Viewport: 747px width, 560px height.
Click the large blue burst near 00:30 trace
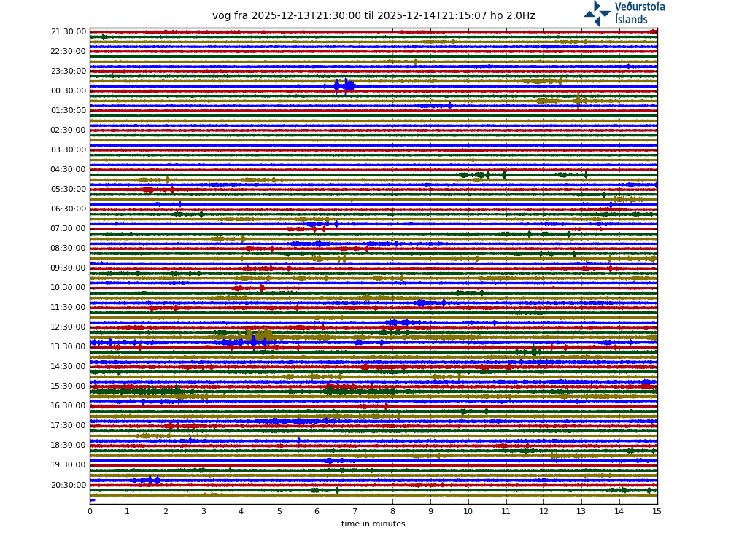[x=344, y=86]
